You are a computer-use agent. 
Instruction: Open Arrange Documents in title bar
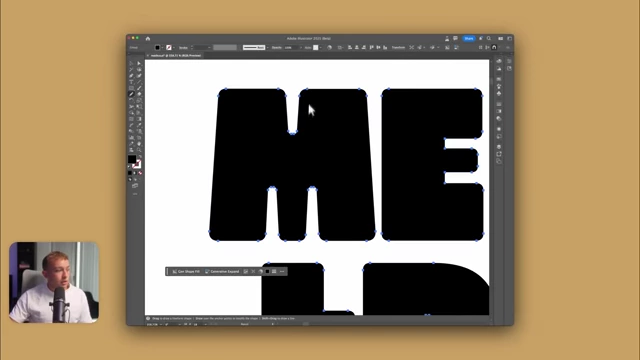pos(500,38)
